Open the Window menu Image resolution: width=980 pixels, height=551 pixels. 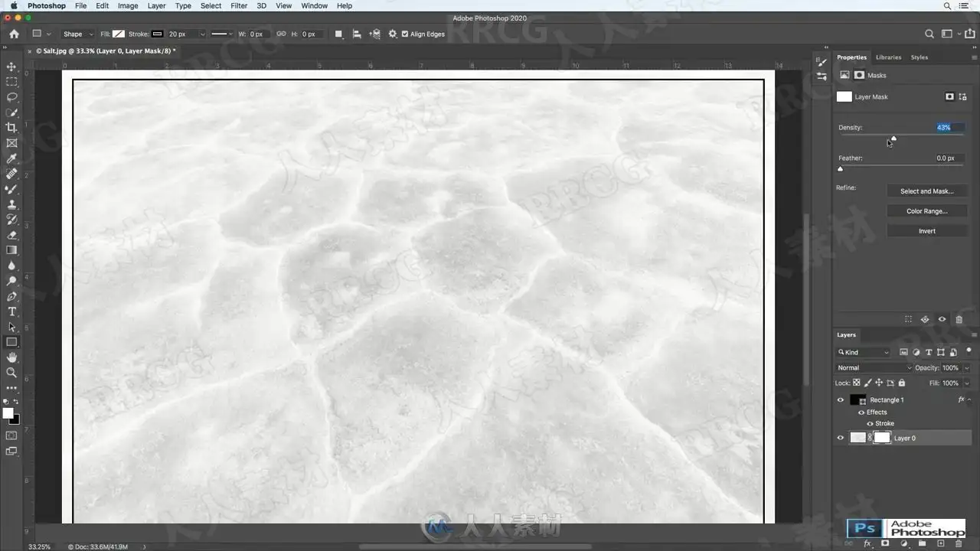tap(314, 5)
